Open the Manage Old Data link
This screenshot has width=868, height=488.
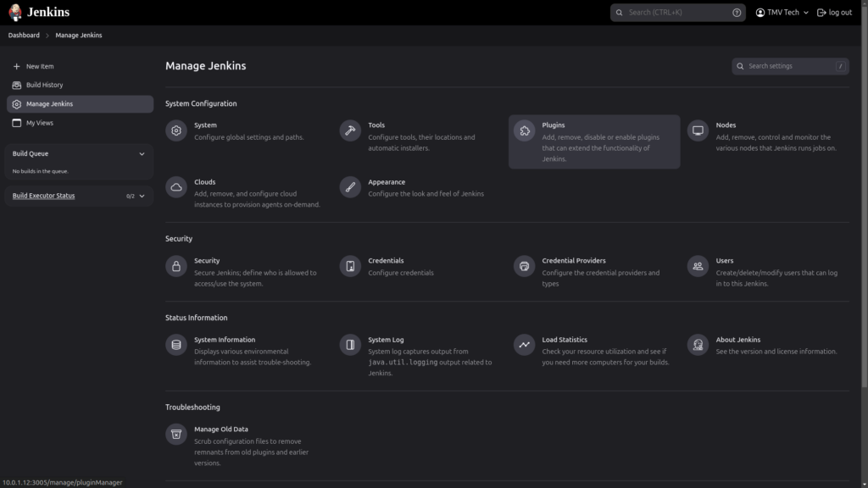coord(245,446)
